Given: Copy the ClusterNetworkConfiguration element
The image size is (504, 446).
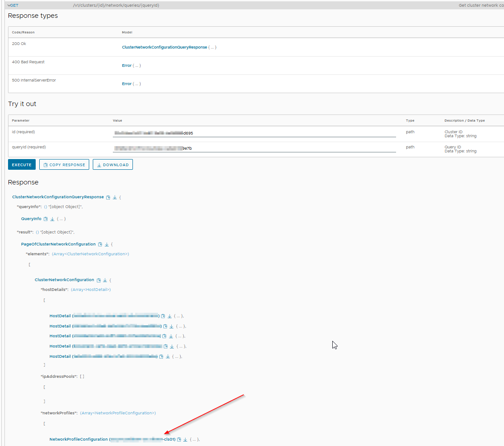Looking at the screenshot, I should (99, 280).
